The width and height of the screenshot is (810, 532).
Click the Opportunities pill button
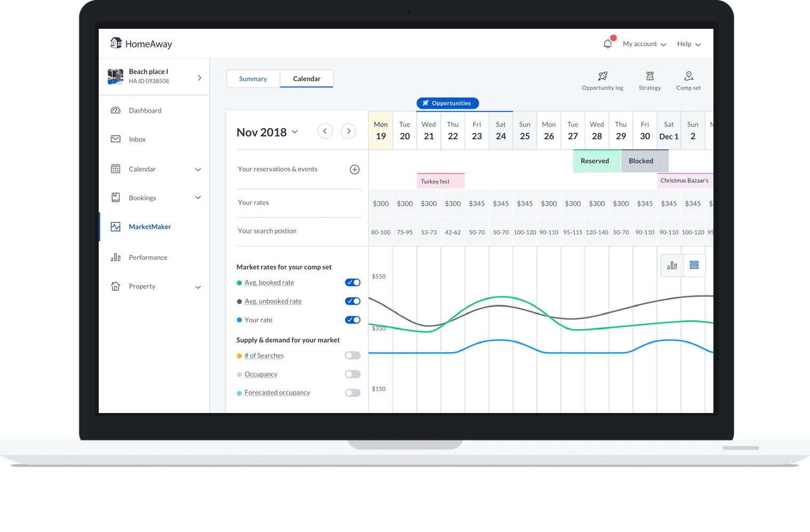[x=448, y=103]
